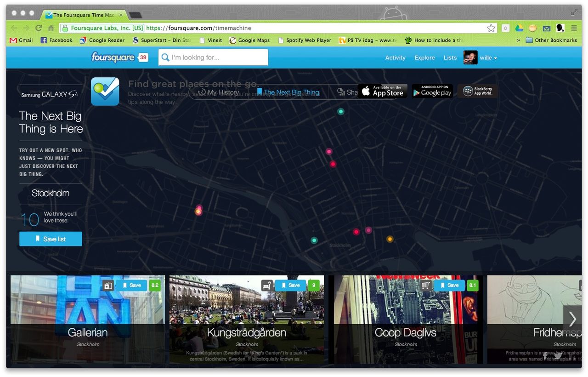588x377 pixels.
Task: Open the 39 notifications badge
Action: click(x=143, y=57)
